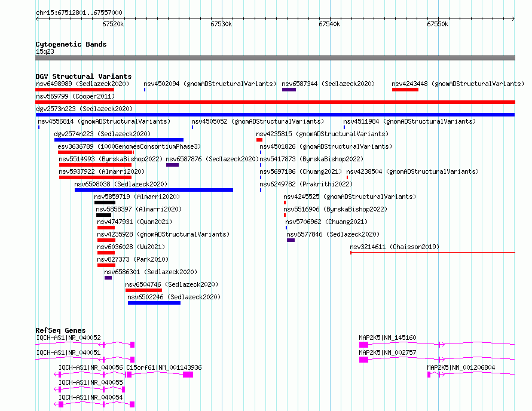Click the red nsv4235928 variant bar
Viewport: 532px width, 411px height.
[106, 240]
